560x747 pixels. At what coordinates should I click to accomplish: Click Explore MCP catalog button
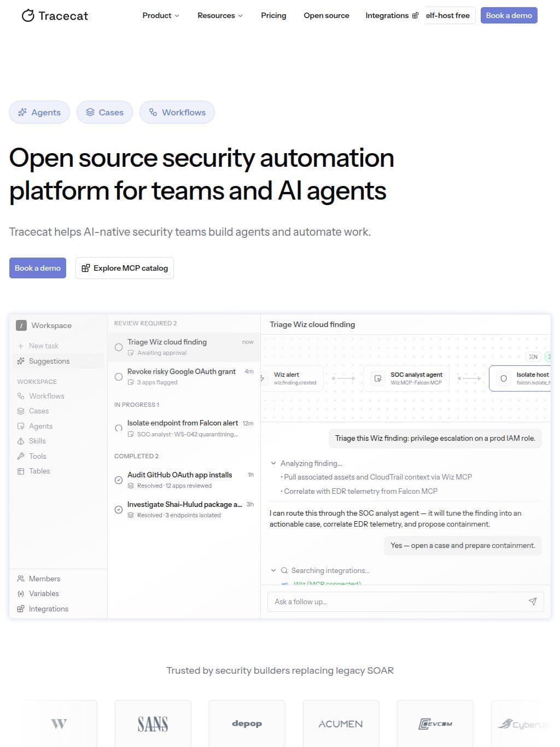point(125,268)
